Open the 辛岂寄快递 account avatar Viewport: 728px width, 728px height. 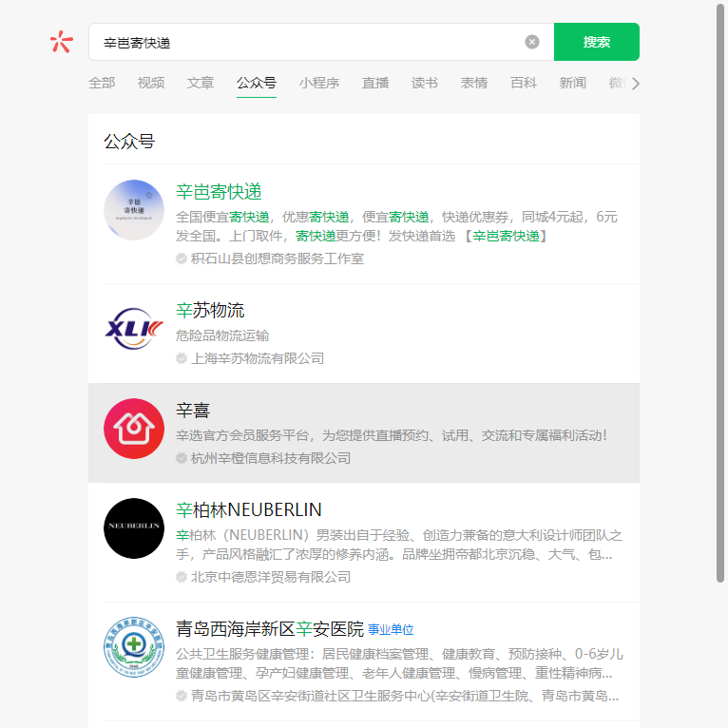(x=134, y=210)
